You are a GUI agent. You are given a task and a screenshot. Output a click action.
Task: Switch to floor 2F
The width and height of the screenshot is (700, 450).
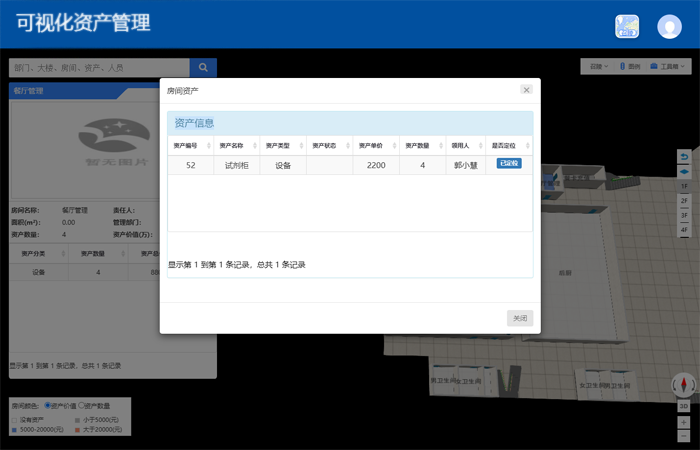click(x=684, y=201)
